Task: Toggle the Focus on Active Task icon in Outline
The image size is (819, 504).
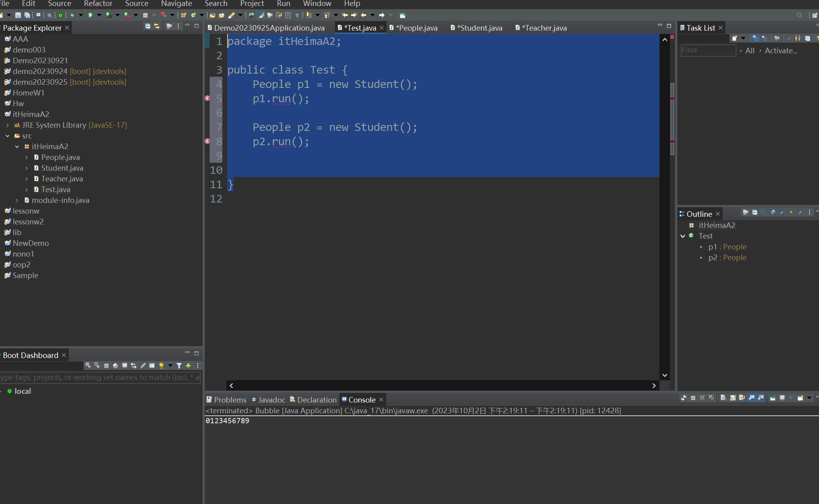Action: [745, 212]
